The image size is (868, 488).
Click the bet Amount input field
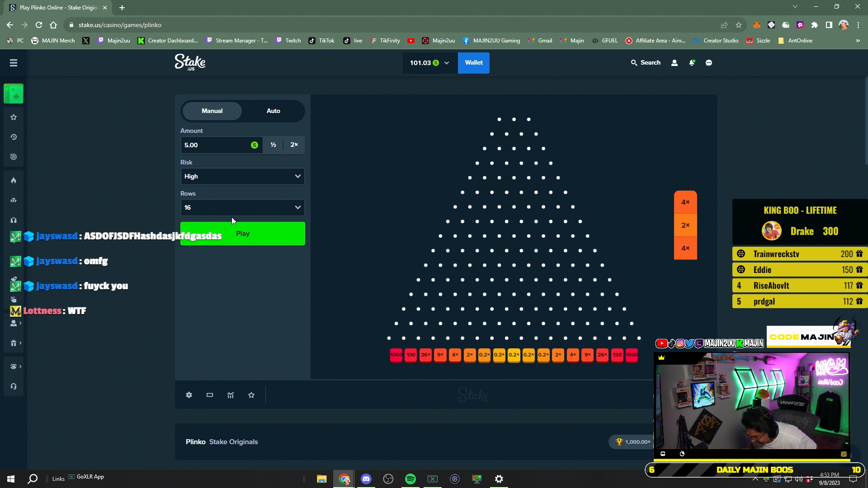pyautogui.click(x=222, y=145)
